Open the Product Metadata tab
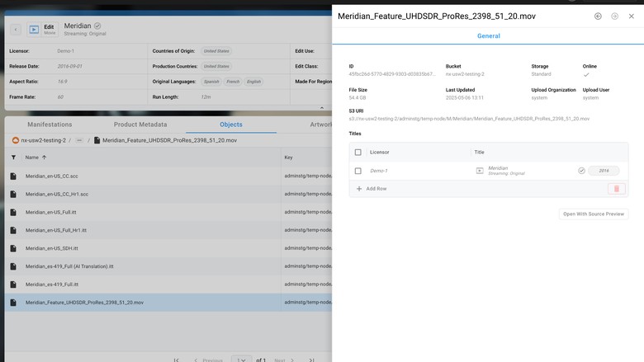This screenshot has height=362, width=644. coord(140,125)
